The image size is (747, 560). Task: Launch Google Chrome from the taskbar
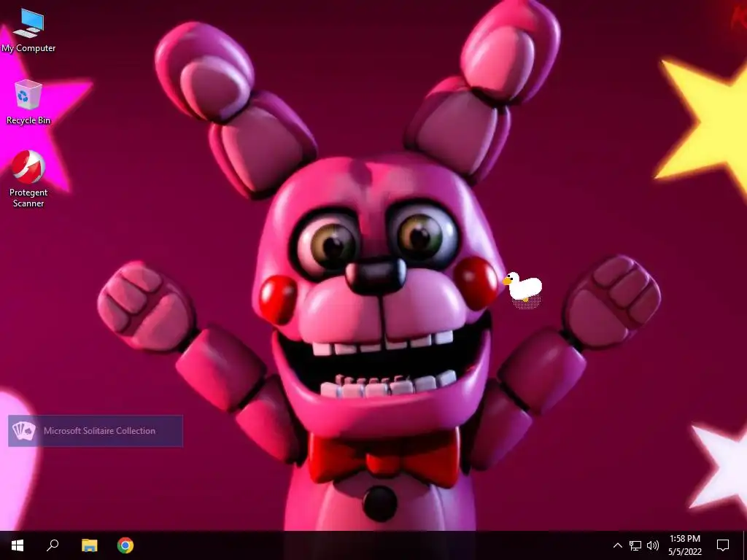(x=125, y=545)
